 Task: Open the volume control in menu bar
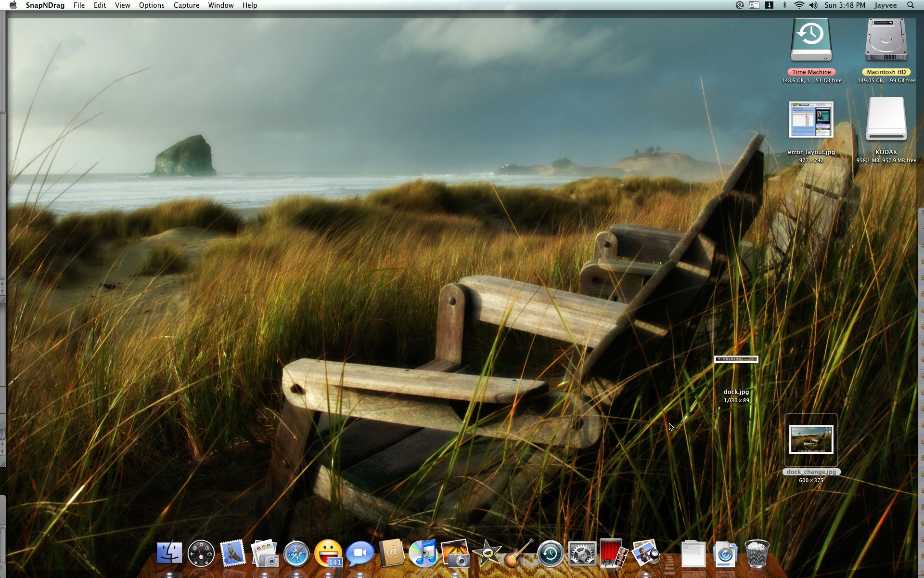[x=813, y=5]
